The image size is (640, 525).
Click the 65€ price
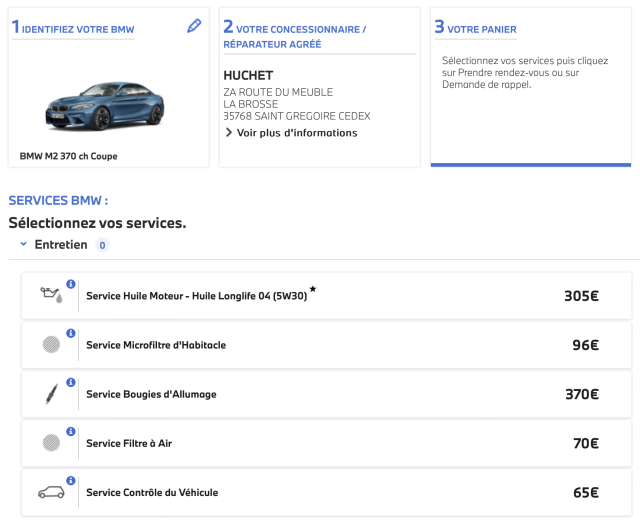tap(586, 492)
